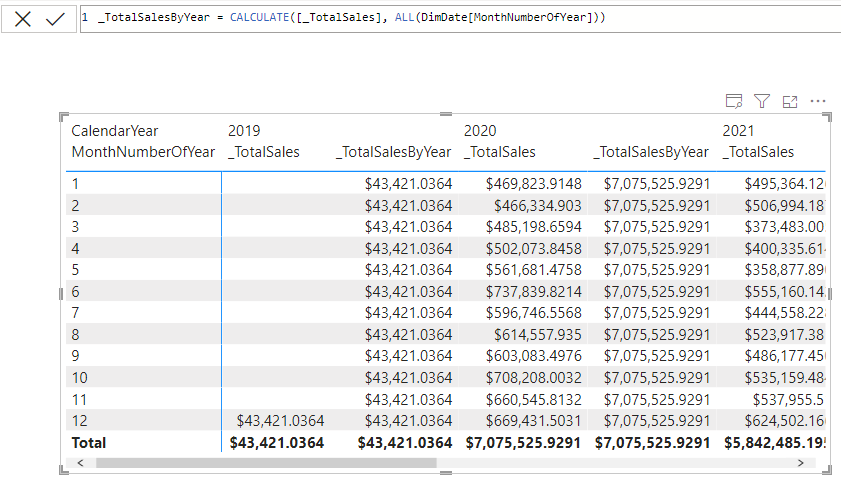Open the visual in focus mode
The width and height of the screenshot is (841, 481).
790,101
